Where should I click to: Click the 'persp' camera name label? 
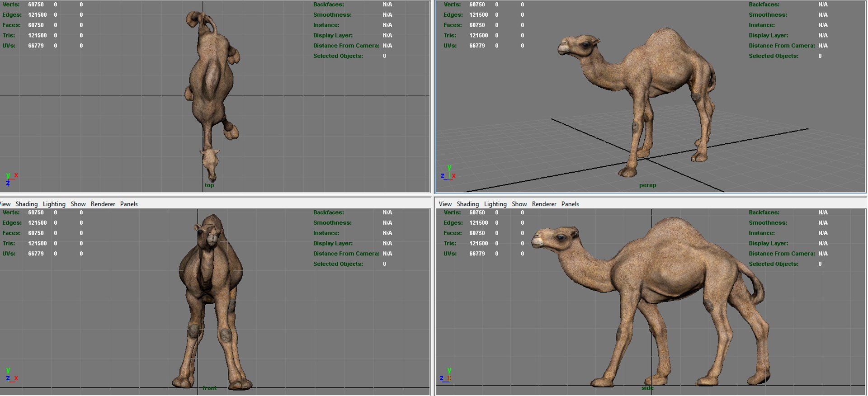(647, 185)
